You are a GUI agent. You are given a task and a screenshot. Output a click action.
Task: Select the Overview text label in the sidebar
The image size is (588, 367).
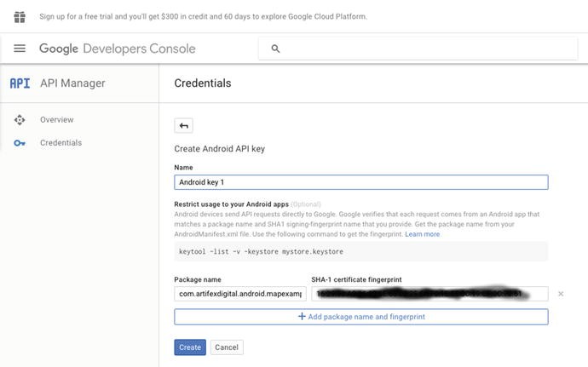click(56, 120)
